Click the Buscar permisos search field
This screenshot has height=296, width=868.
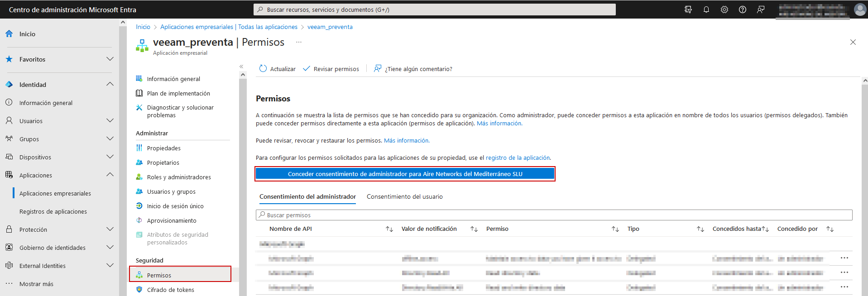pos(554,215)
